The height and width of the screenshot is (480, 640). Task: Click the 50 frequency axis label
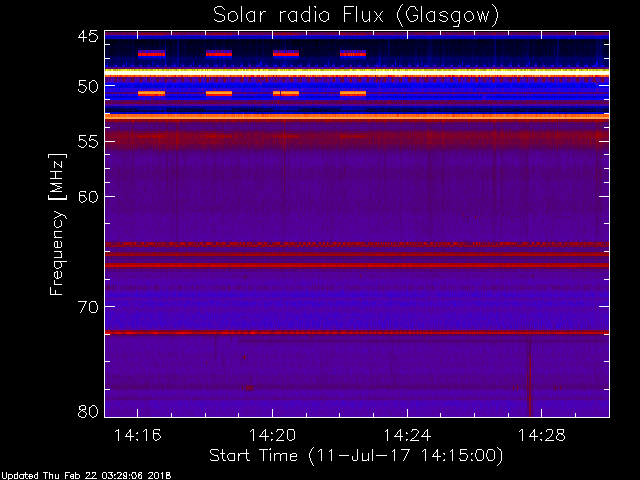click(88, 86)
